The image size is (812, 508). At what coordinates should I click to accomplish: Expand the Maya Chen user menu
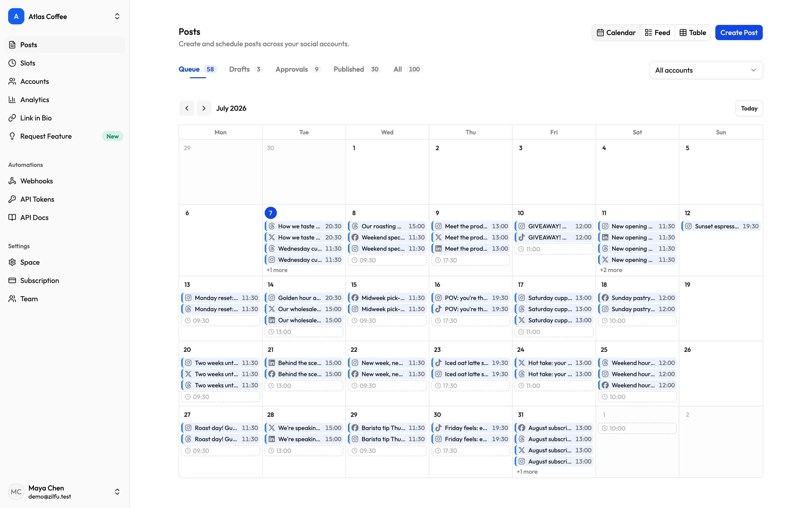pos(64,492)
